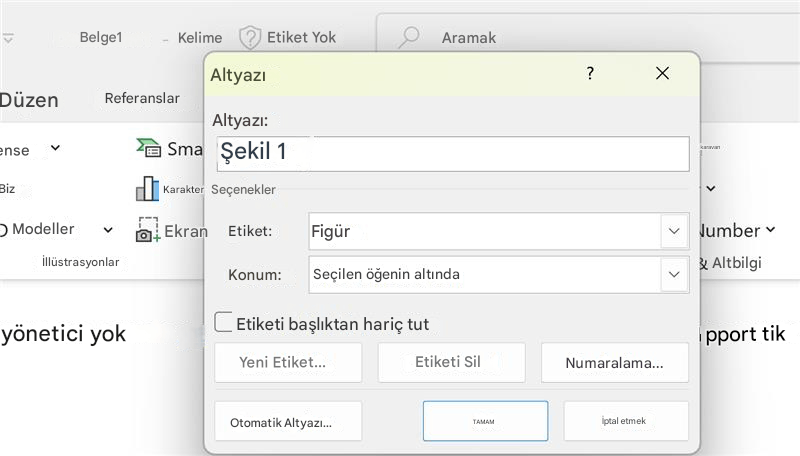
Task: Click the Otomatik Altyazı... button
Action: (288, 422)
